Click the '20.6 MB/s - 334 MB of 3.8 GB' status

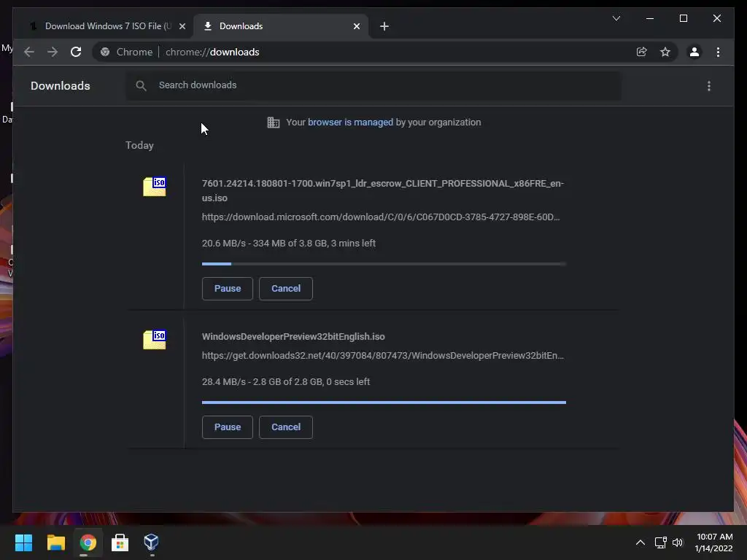289,244
